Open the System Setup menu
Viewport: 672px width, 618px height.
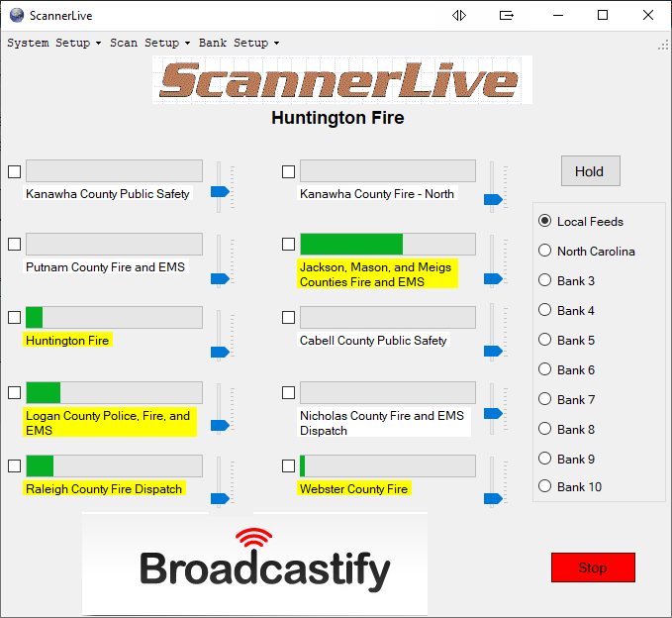pyautogui.click(x=53, y=43)
